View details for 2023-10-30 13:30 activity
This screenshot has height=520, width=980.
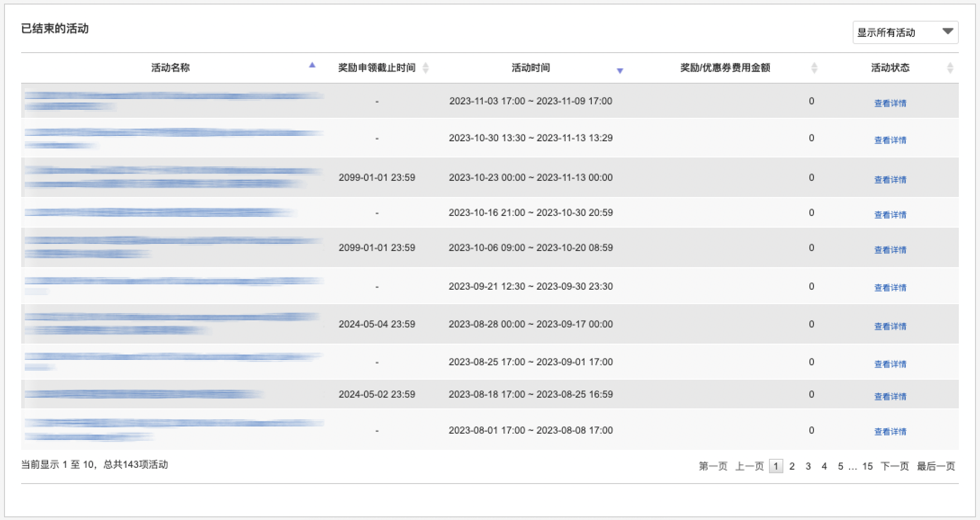890,140
